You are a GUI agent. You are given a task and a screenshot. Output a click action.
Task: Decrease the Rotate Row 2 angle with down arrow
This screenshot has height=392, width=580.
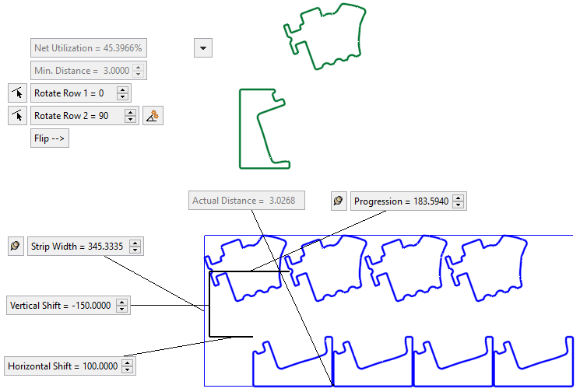(130, 119)
